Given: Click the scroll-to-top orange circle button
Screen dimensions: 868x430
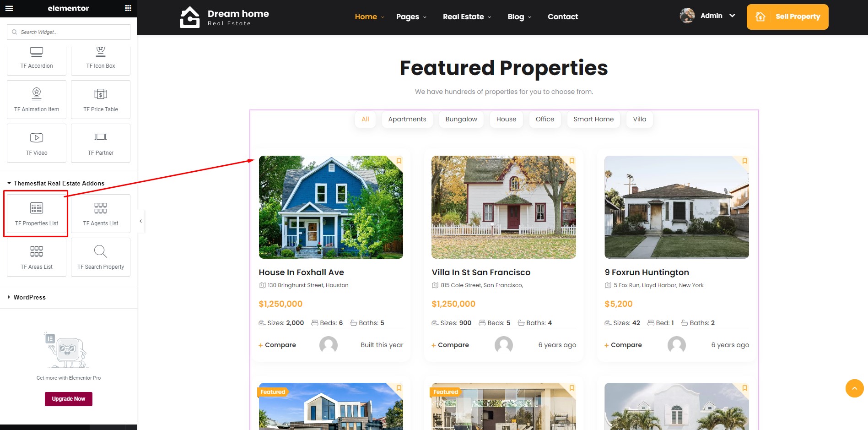Looking at the screenshot, I should (x=854, y=388).
